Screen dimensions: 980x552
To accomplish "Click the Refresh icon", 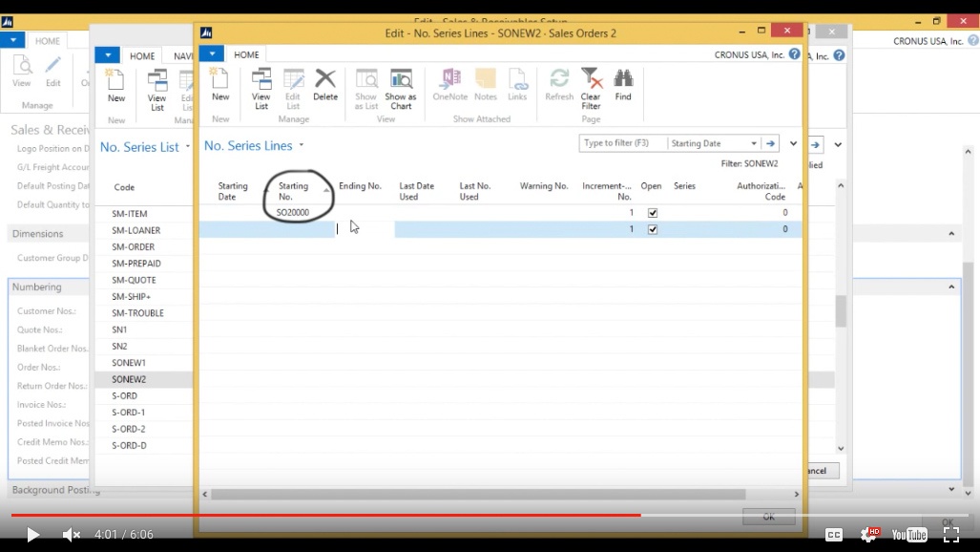I will tap(559, 84).
